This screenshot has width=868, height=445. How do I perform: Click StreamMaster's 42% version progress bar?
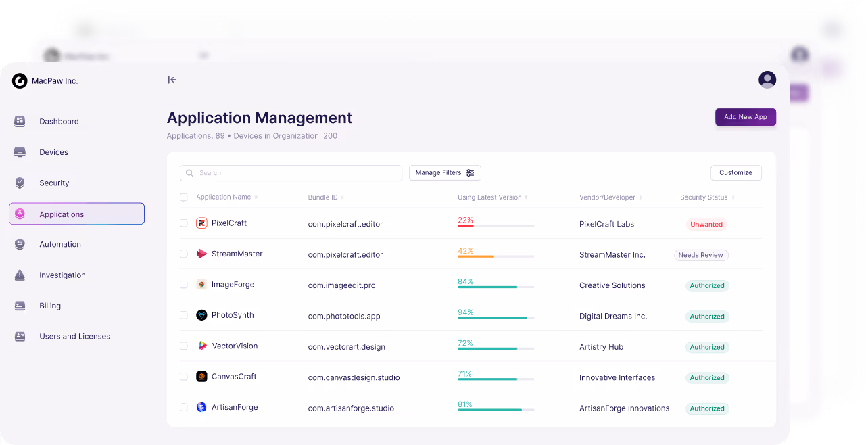pos(496,256)
